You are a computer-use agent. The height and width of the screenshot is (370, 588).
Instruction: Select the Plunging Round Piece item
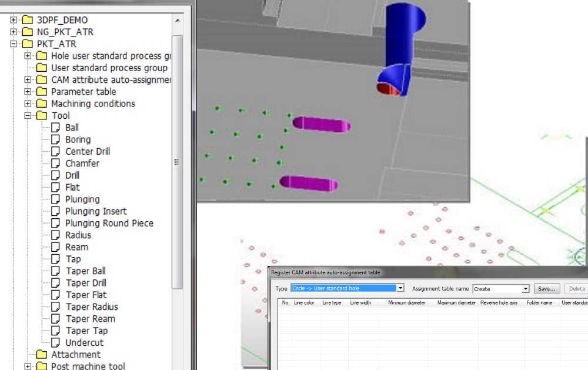109,224
